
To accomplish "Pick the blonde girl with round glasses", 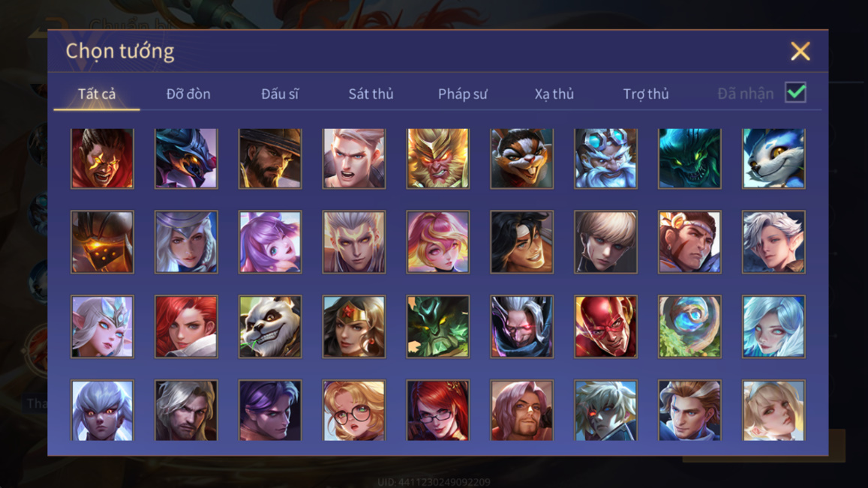I will pyautogui.click(x=354, y=410).
